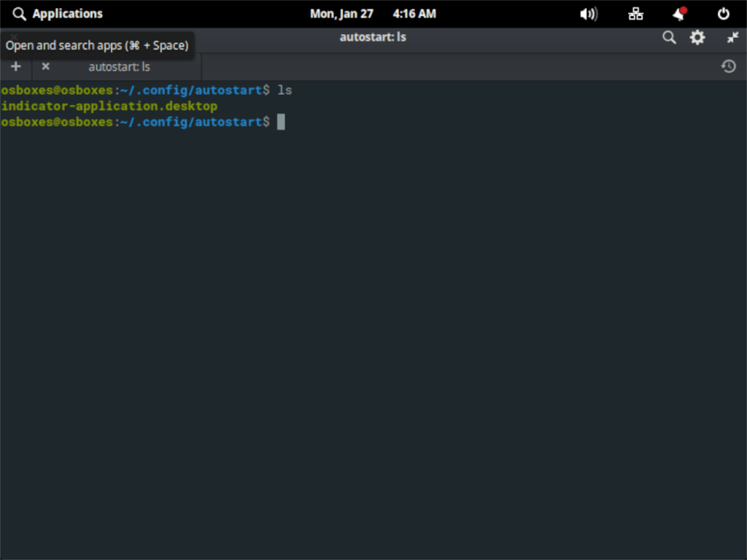Image resolution: width=747 pixels, height=560 pixels.
Task: Click indicator-application.desktop in the terminal output
Action: (108, 106)
